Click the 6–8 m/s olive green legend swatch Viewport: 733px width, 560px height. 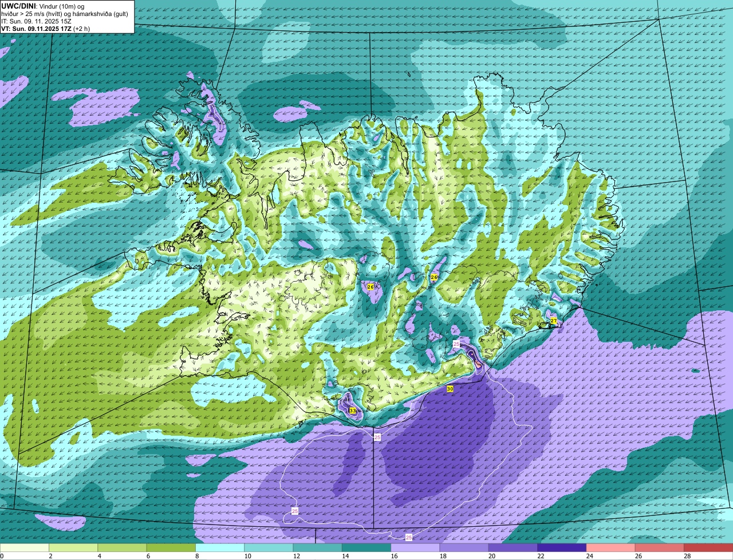pyautogui.click(x=171, y=548)
